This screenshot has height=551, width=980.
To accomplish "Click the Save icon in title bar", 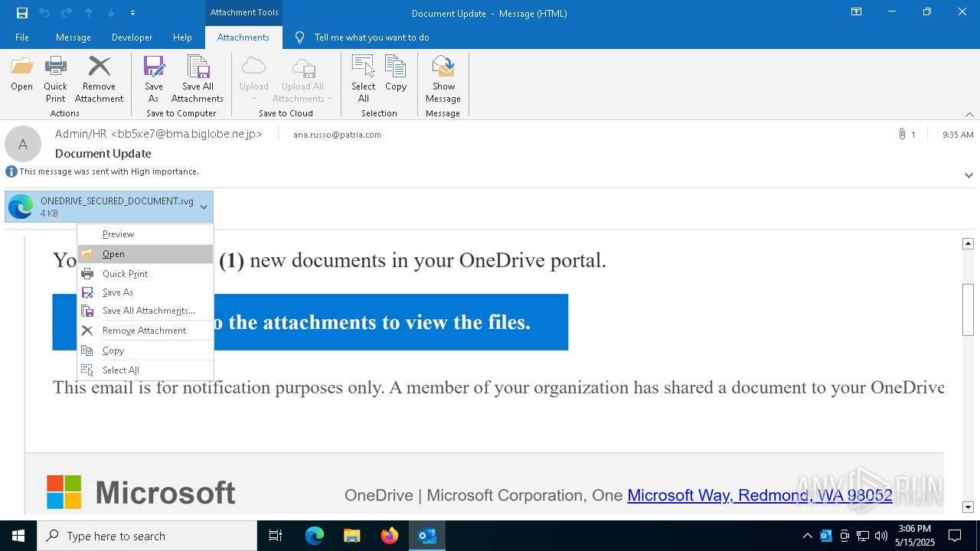I will click(x=22, y=12).
